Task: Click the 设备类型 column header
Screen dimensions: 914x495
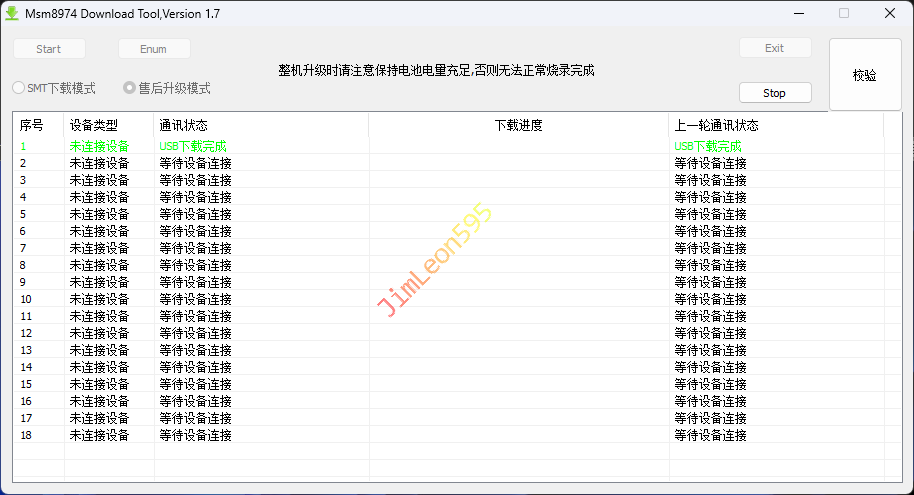Action: (94, 125)
